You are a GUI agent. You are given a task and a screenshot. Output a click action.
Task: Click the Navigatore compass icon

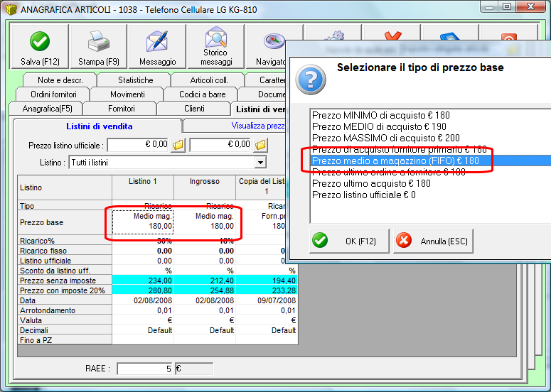274,40
